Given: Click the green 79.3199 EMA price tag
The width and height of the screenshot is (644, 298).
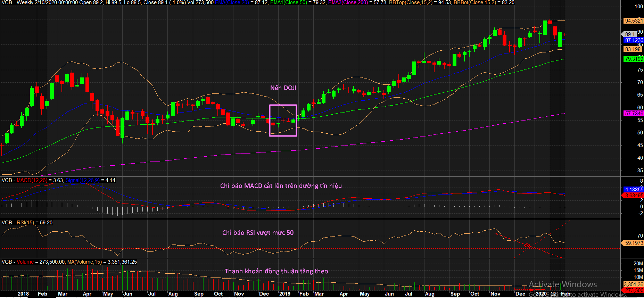Looking at the screenshot, I should click(x=634, y=59).
